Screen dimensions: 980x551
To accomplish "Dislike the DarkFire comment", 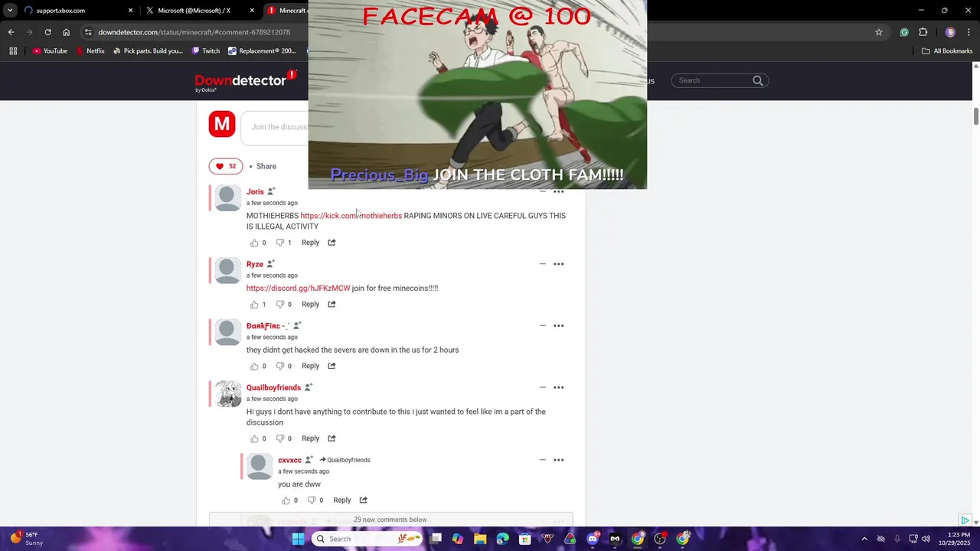I will point(280,366).
